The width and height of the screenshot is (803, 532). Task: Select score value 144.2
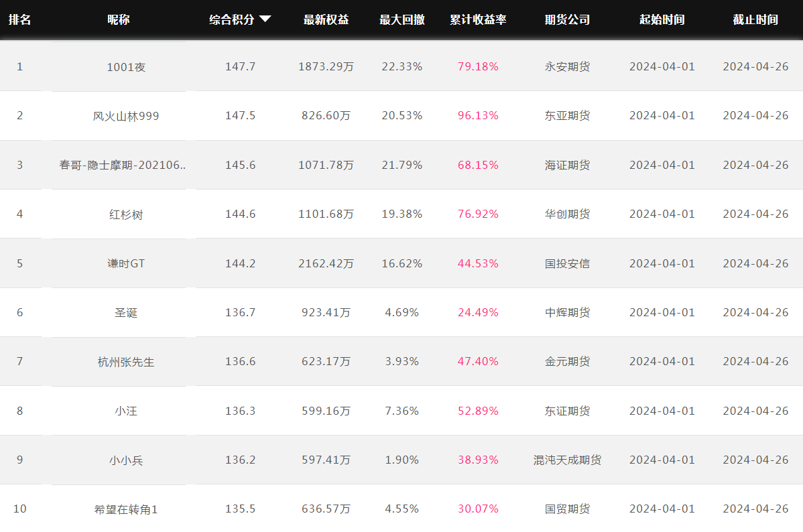coord(240,263)
